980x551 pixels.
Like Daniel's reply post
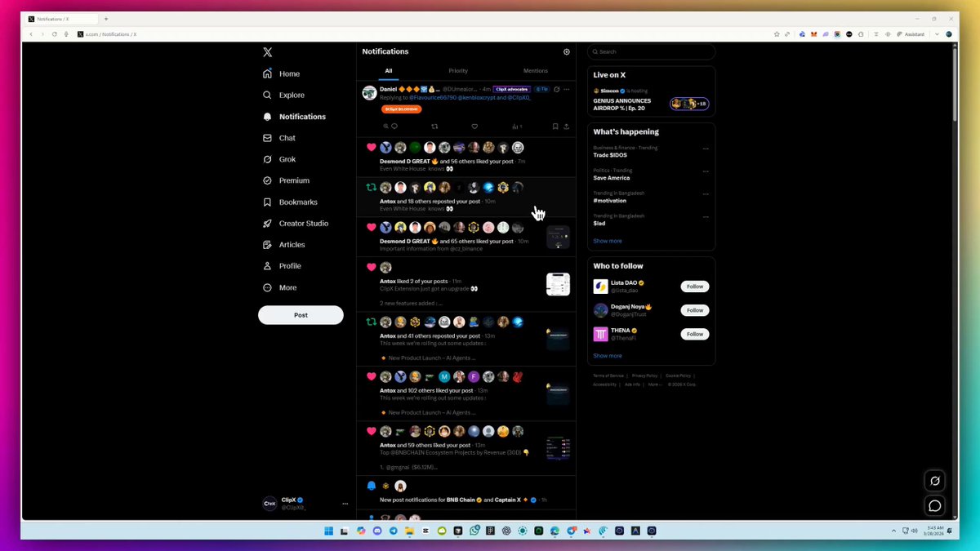pyautogui.click(x=474, y=127)
